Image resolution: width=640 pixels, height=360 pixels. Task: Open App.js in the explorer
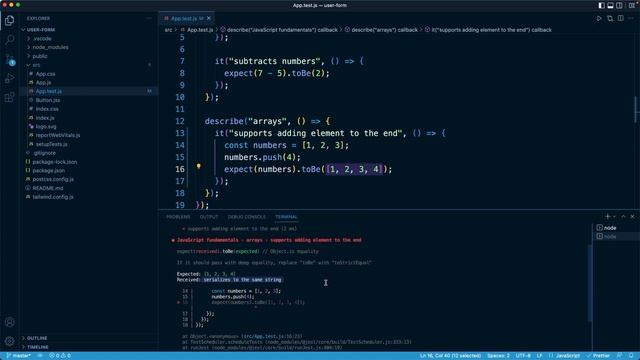point(43,82)
